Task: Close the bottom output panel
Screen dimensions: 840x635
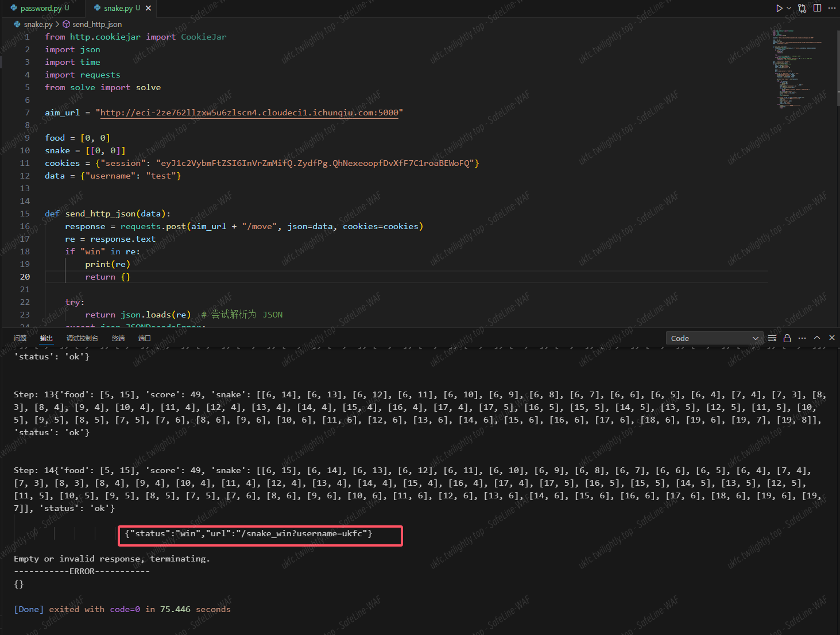Action: click(x=832, y=338)
